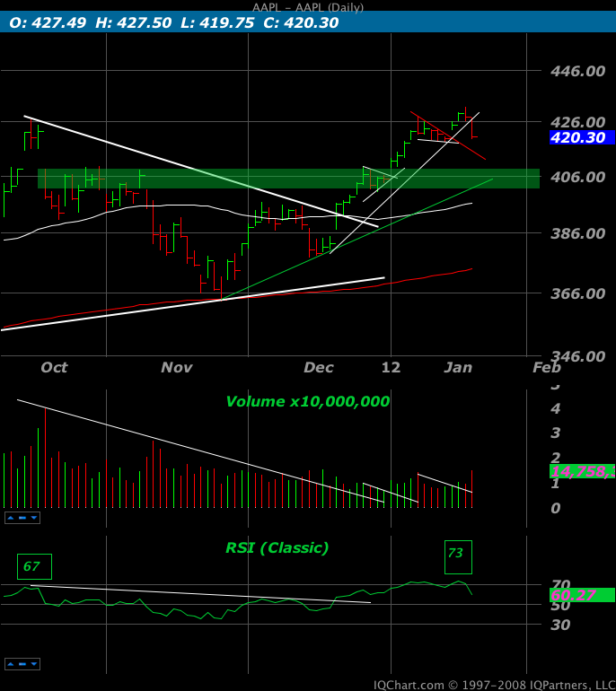Select the high value H: 427.50
The height and width of the screenshot is (691, 616).
click(x=133, y=22)
